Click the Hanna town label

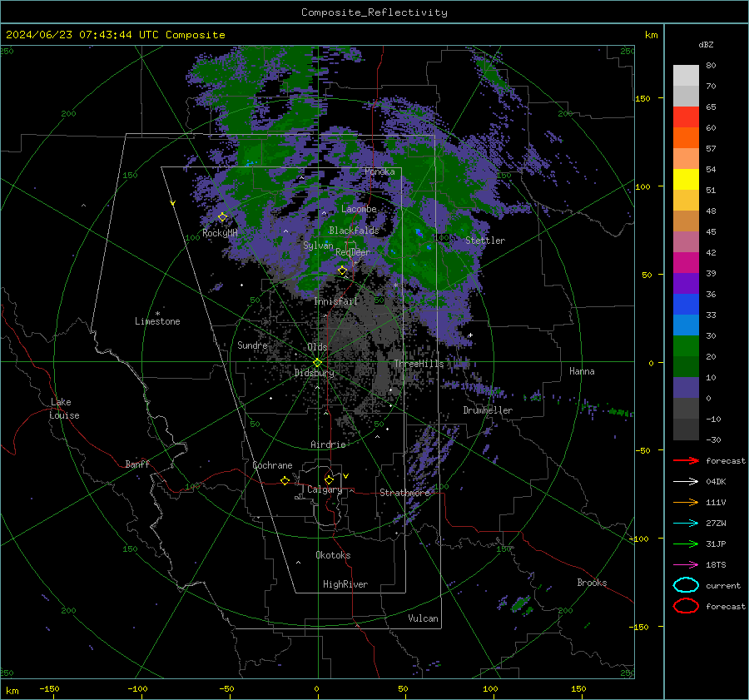point(582,371)
